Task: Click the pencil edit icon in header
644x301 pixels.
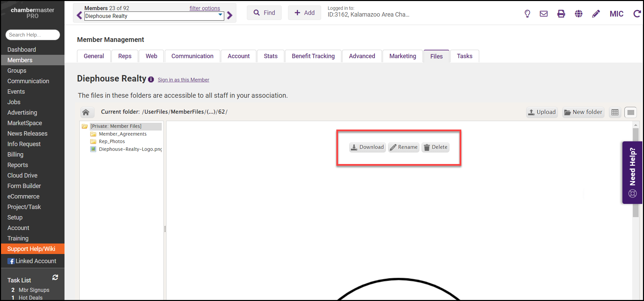Action: pyautogui.click(x=596, y=14)
